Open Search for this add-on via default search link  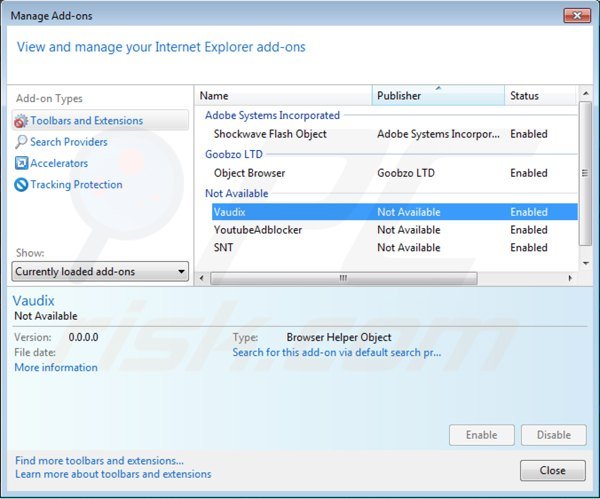pyautogui.click(x=337, y=352)
